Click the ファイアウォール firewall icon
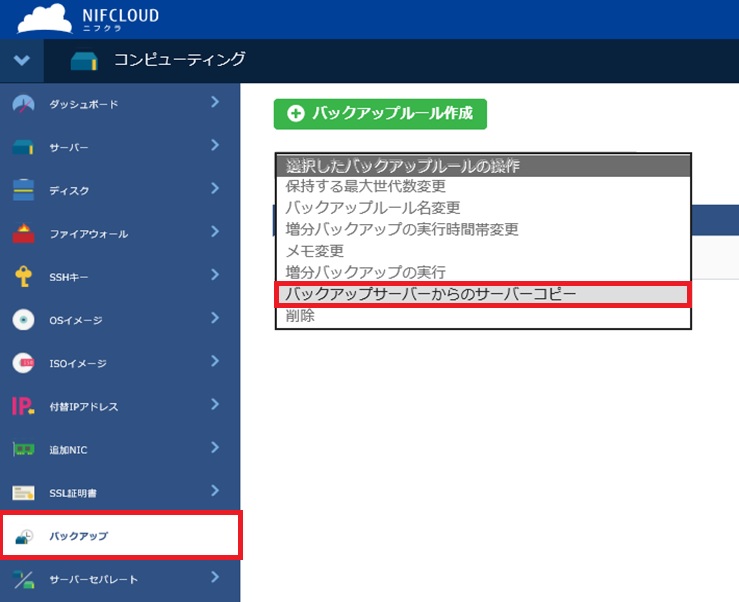Screen dimensions: 739x602 click(23, 233)
